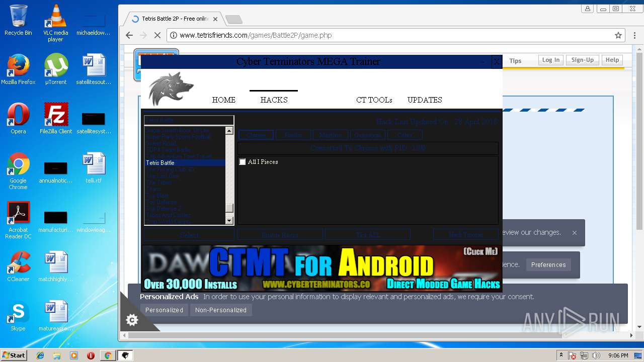Show hidden system tray icons
The height and width of the screenshot is (362, 644).
[x=561, y=355]
